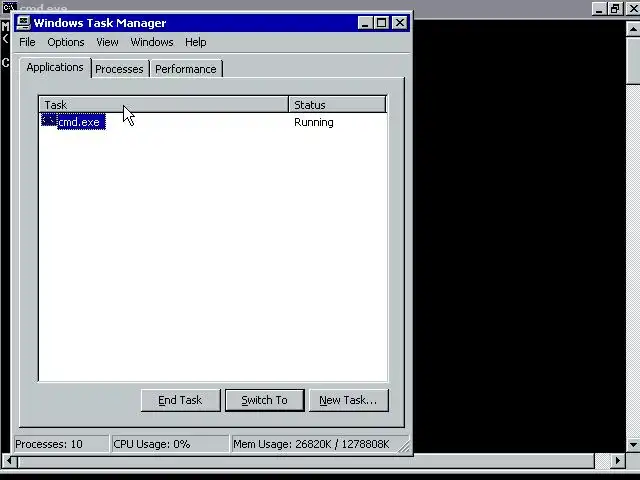Viewport: 640px width, 480px height.
Task: Click the cmd.exe vertical scrollbar thumb
Action: (x=633, y=60)
